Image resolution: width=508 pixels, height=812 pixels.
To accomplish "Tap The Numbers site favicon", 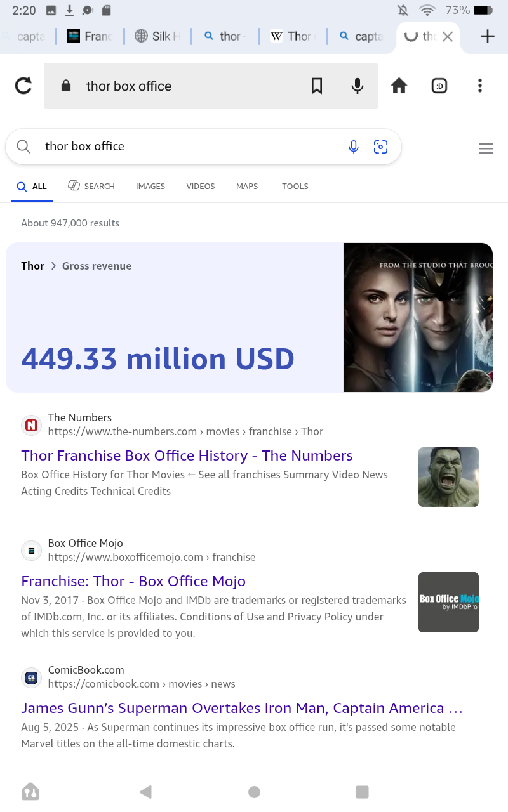I will (31, 424).
